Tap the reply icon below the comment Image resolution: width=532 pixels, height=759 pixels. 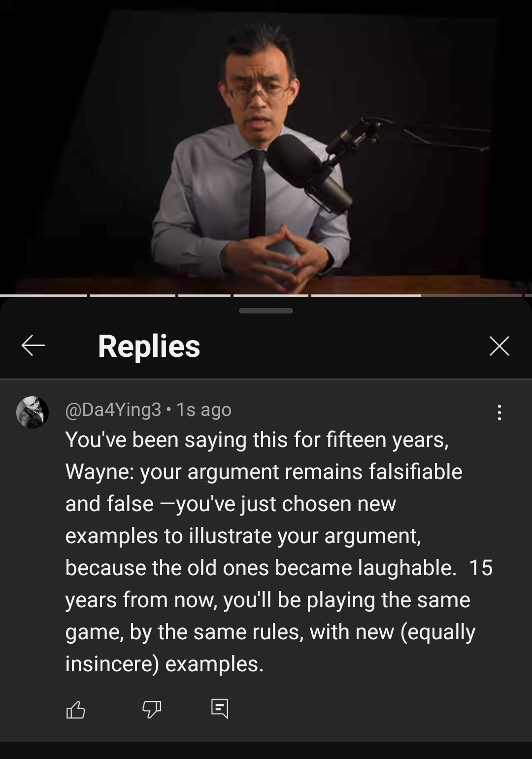pos(220,709)
